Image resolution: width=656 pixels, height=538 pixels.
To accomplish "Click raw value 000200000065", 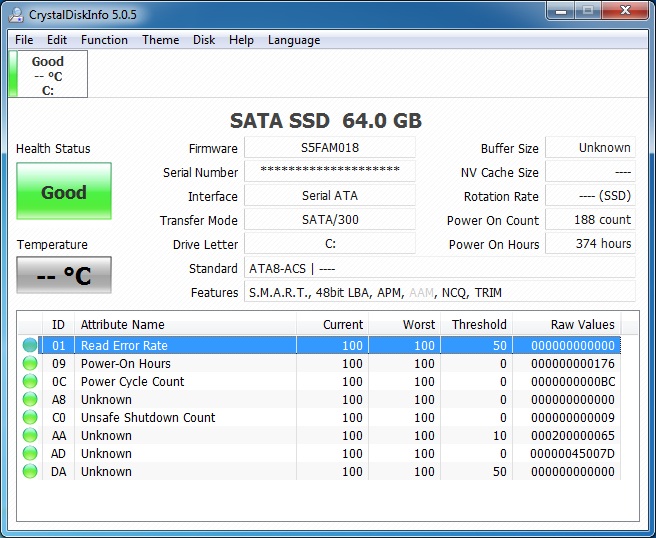I will pos(573,436).
